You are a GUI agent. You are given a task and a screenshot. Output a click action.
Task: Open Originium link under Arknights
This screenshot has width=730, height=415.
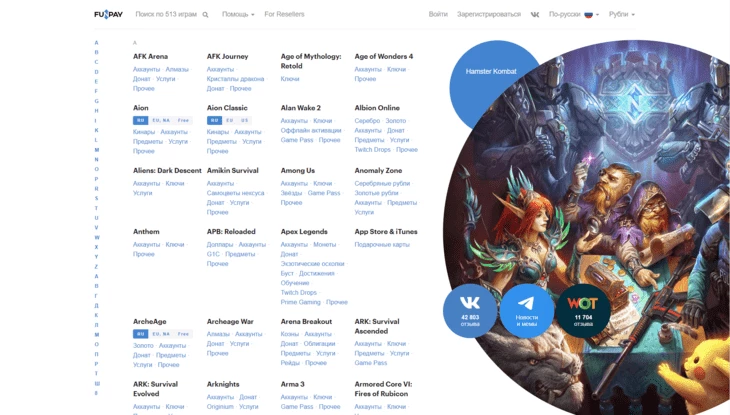pos(220,407)
